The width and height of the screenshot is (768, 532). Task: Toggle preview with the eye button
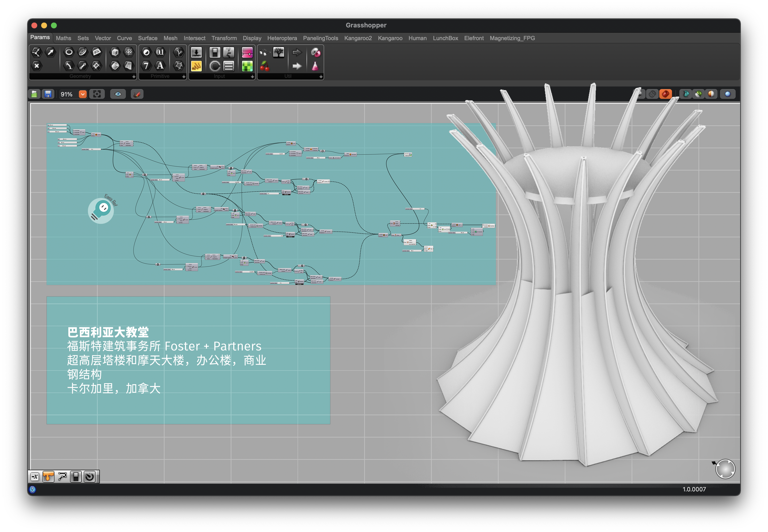coord(118,94)
